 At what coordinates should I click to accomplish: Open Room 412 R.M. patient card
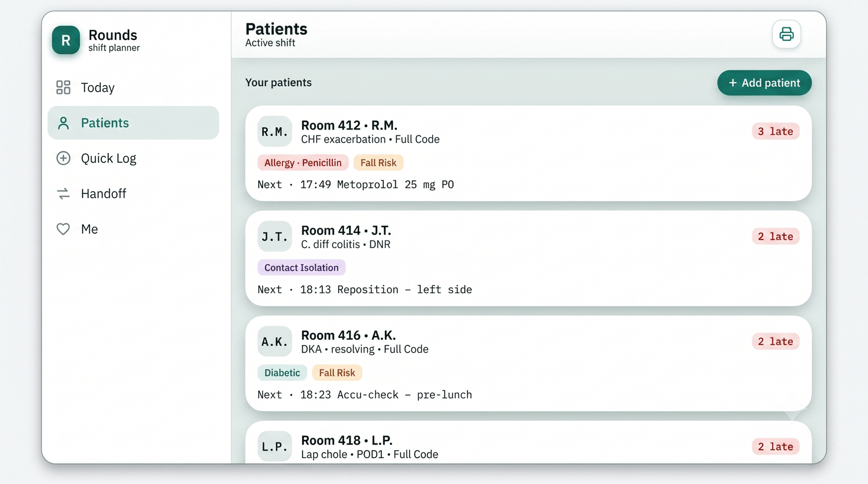click(x=528, y=153)
